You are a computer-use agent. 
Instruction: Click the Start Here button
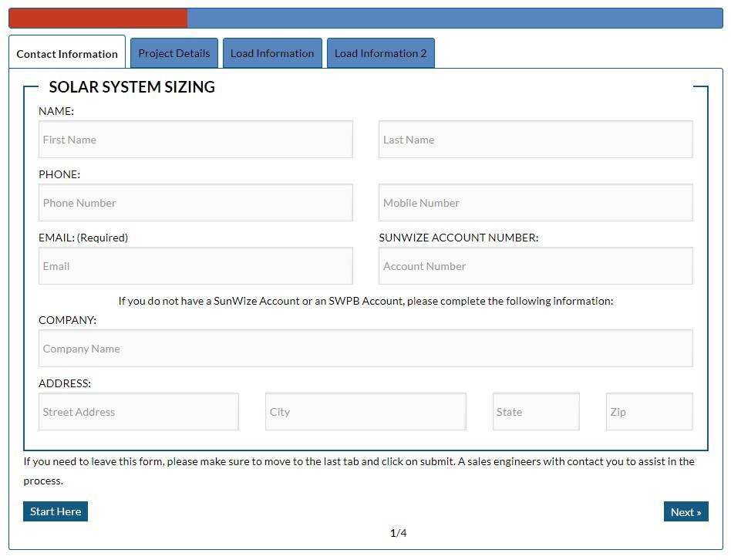click(56, 511)
